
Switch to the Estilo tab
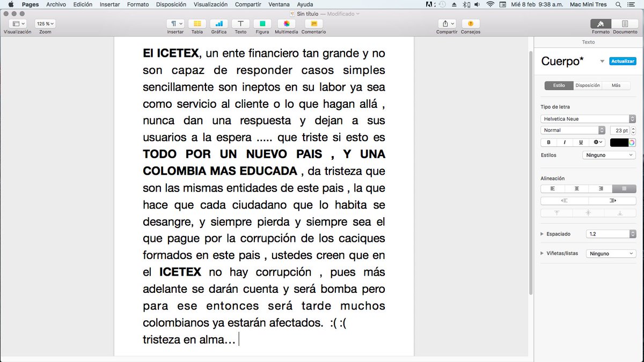(559, 85)
